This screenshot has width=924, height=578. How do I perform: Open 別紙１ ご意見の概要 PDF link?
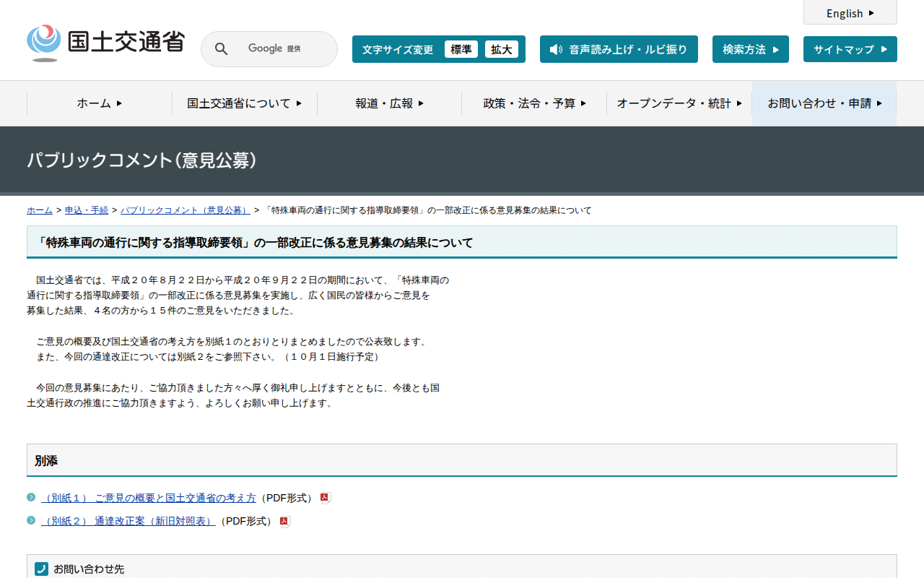pos(149,498)
